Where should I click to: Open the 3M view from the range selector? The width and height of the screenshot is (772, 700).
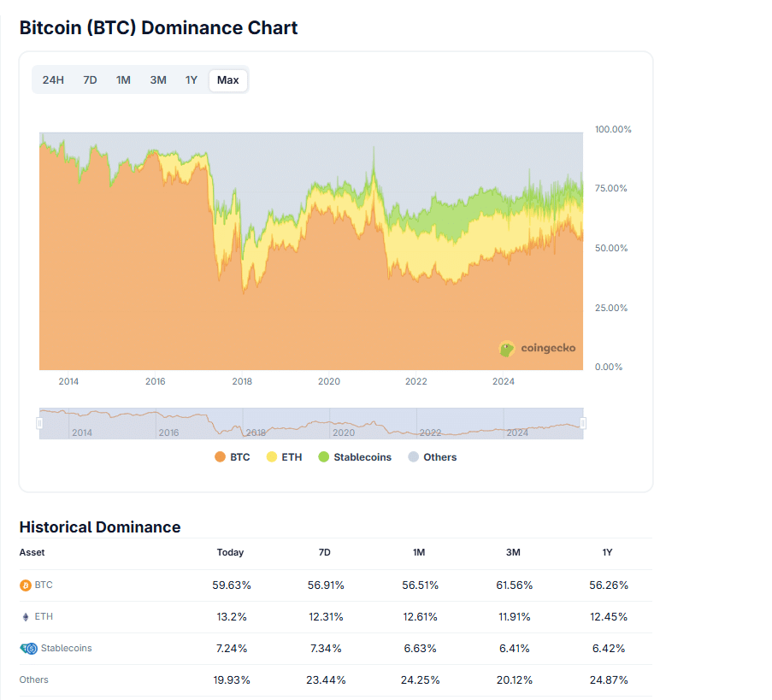pos(157,79)
